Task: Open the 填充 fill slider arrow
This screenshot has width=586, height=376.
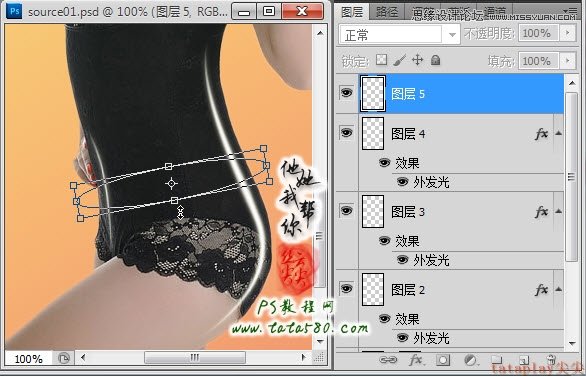Action: pyautogui.click(x=568, y=61)
